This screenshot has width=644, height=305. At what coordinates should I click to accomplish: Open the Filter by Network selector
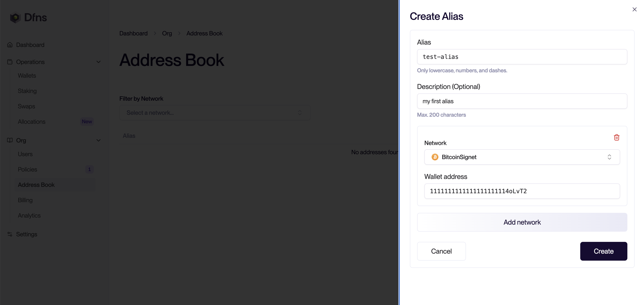point(215,113)
